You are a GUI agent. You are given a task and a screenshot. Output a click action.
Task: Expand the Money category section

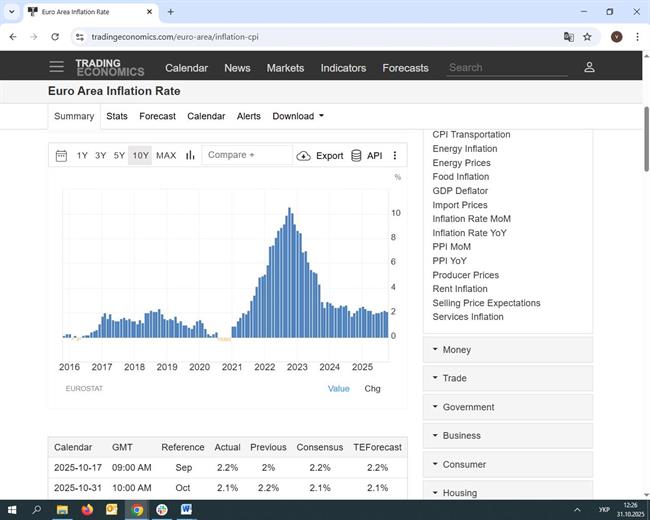point(508,350)
